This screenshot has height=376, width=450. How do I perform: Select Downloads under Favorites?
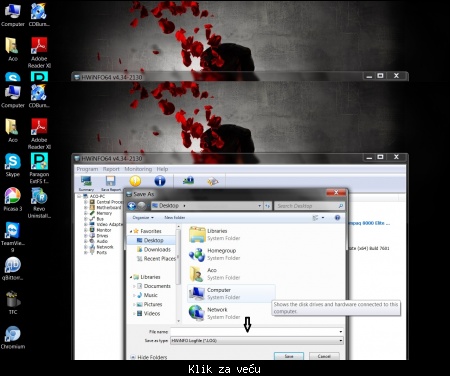tap(157, 250)
